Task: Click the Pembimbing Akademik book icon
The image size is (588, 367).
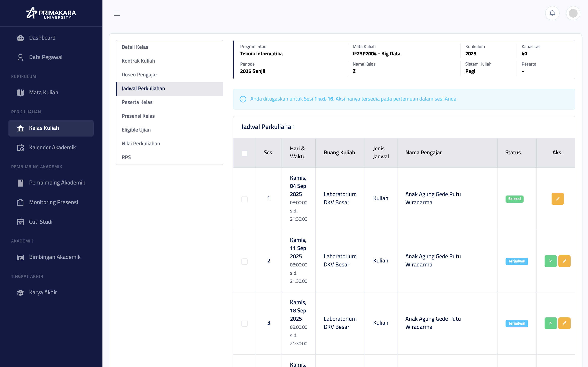Action: (20, 183)
